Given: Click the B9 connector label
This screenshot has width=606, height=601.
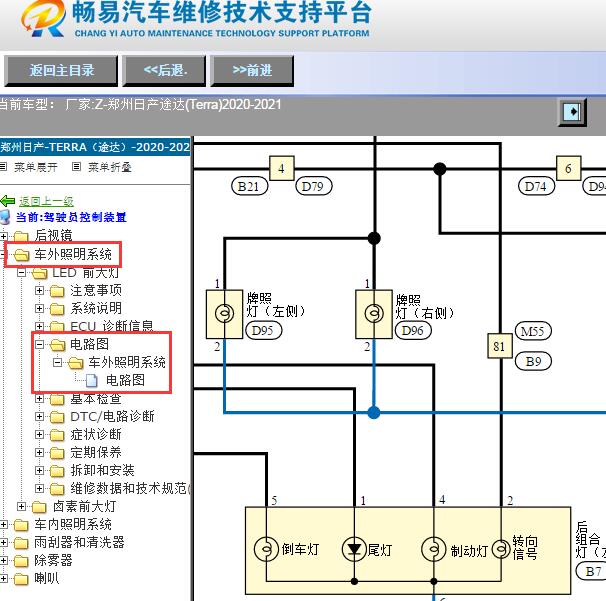Looking at the screenshot, I should click(533, 362).
